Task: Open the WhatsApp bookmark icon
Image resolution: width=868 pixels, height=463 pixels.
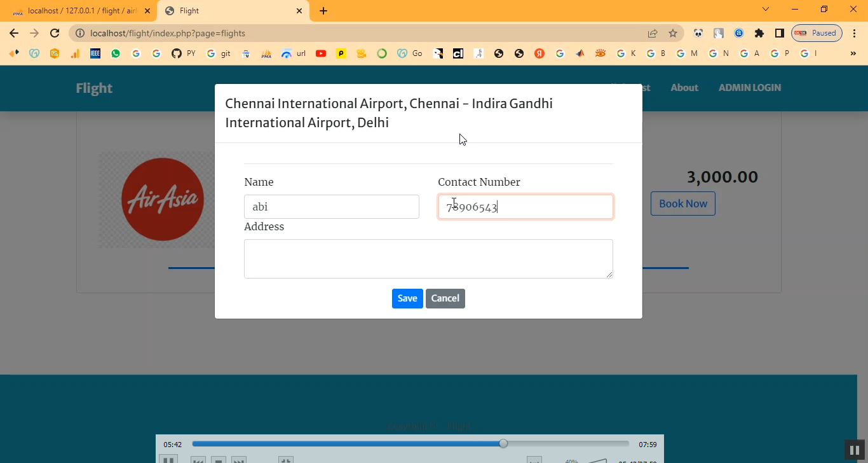Action: pos(116,53)
